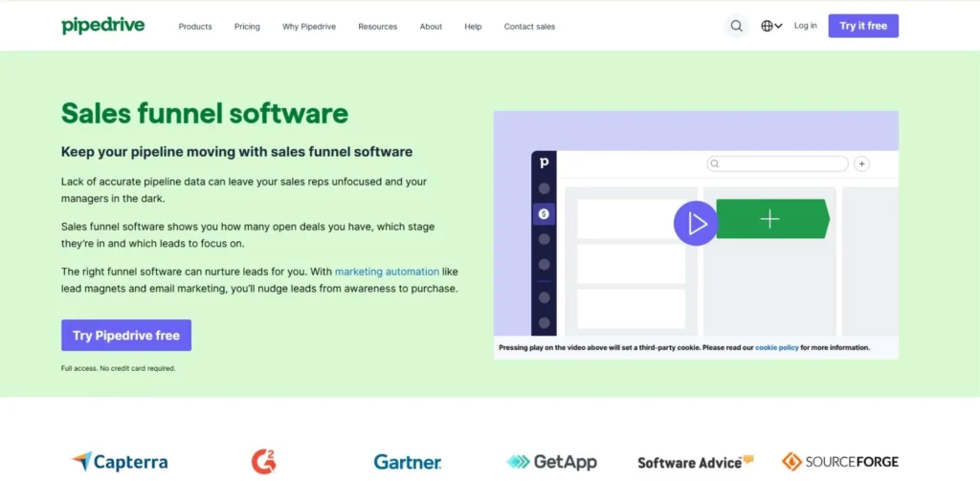Image resolution: width=980 pixels, height=481 pixels.
Task: Click the Try Pipedrive free button
Action: point(126,336)
